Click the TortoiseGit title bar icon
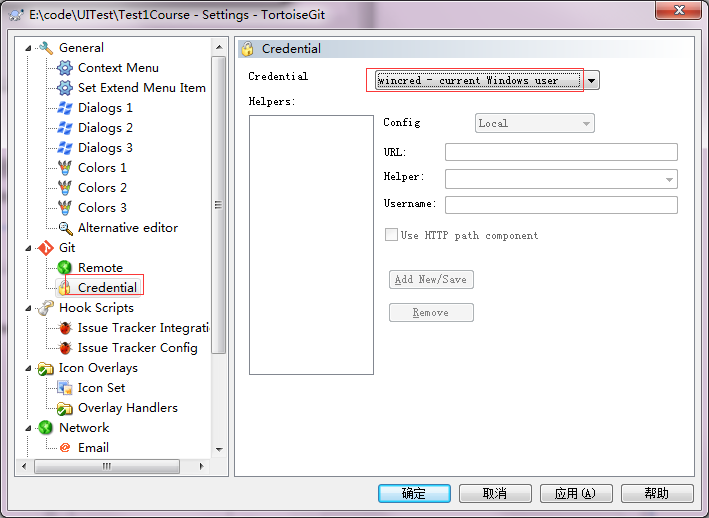This screenshot has height=518, width=709. click(x=17, y=15)
